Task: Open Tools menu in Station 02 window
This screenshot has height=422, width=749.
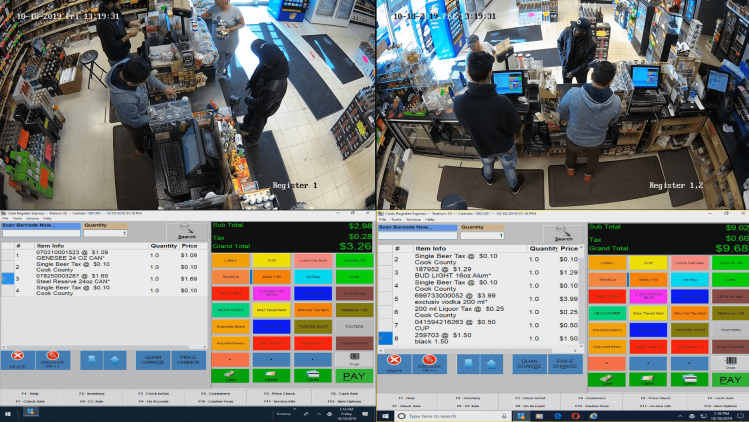Action: pos(17,218)
